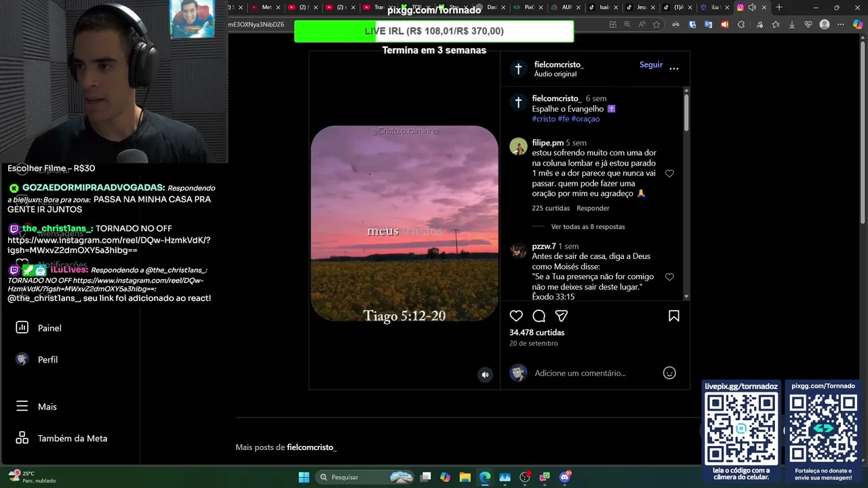Open Task View from the taskbar
This screenshot has height=488, width=868.
[426, 477]
